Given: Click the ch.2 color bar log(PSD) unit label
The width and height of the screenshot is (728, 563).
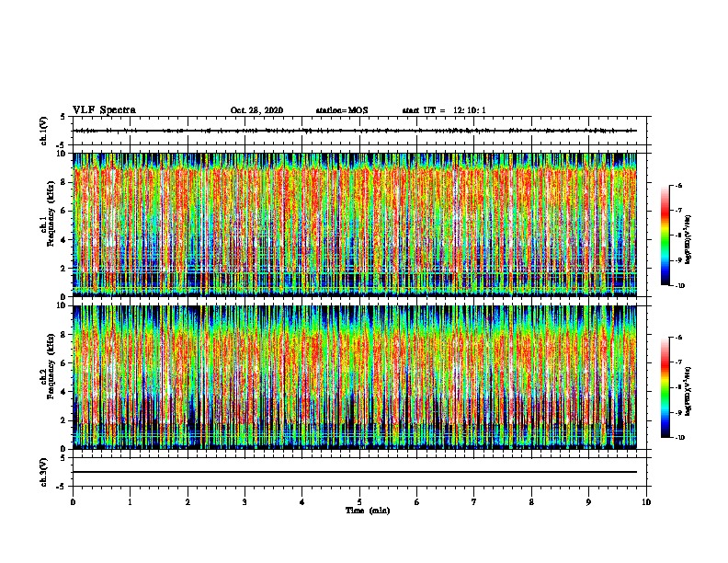Looking at the screenshot, I should [x=688, y=391].
